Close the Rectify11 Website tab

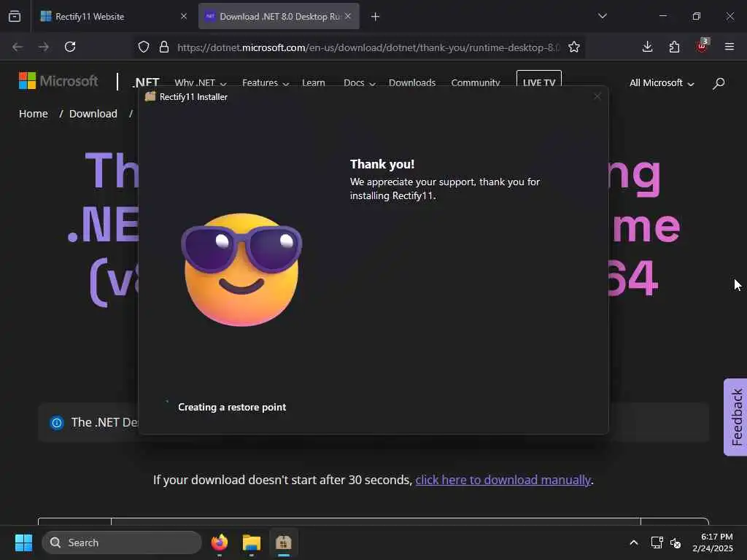click(x=183, y=16)
